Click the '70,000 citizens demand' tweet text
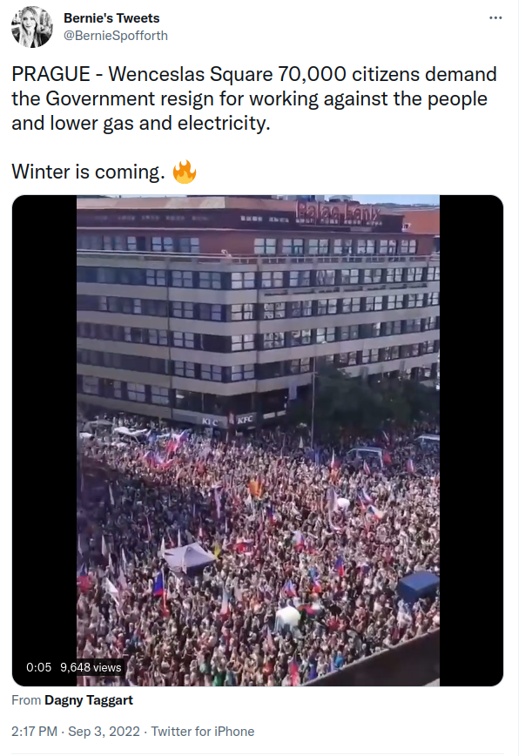 tap(387, 74)
